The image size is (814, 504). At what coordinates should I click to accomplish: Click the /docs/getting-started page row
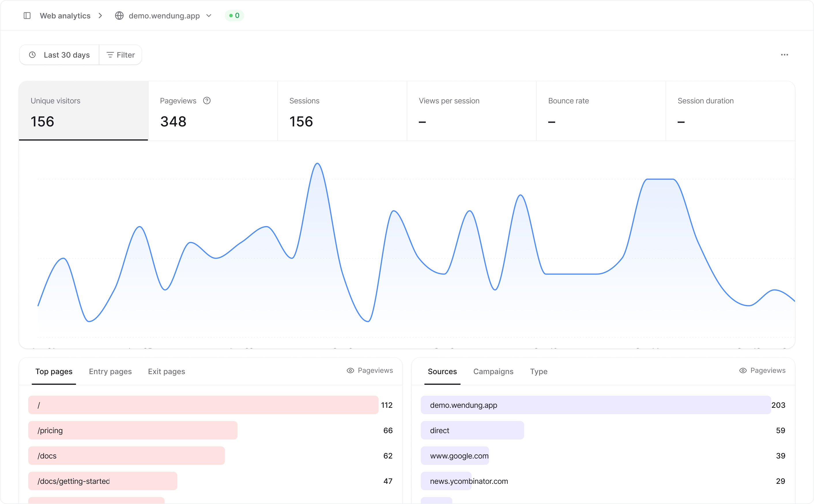point(210,481)
